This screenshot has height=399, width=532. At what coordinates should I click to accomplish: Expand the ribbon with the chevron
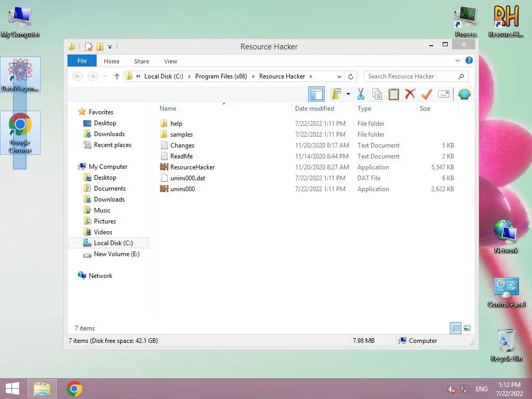pyautogui.click(x=457, y=60)
